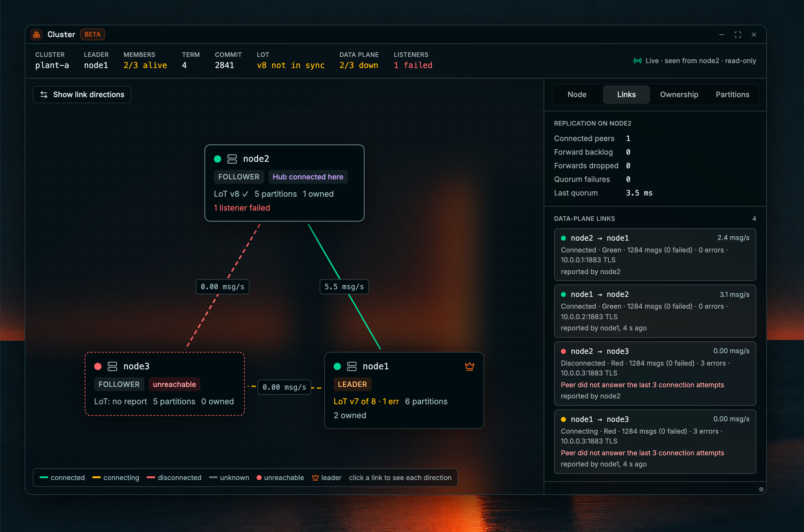The image size is (804, 532).
Task: Click green status dot on node2 card
Action: pos(218,159)
